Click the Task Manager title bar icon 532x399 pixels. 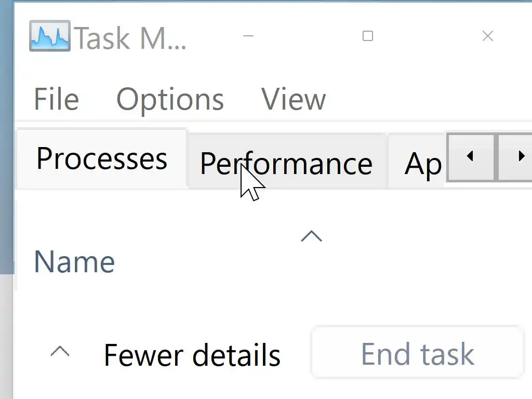(x=49, y=36)
